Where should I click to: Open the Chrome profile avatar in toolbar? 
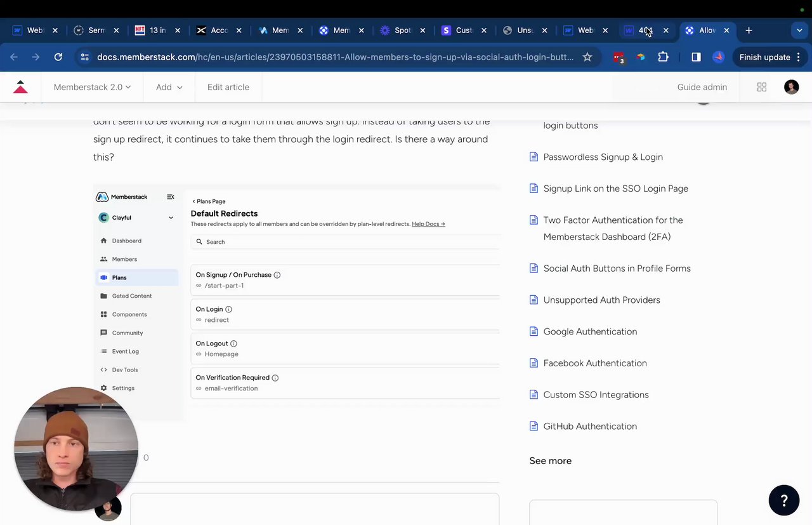point(718,57)
